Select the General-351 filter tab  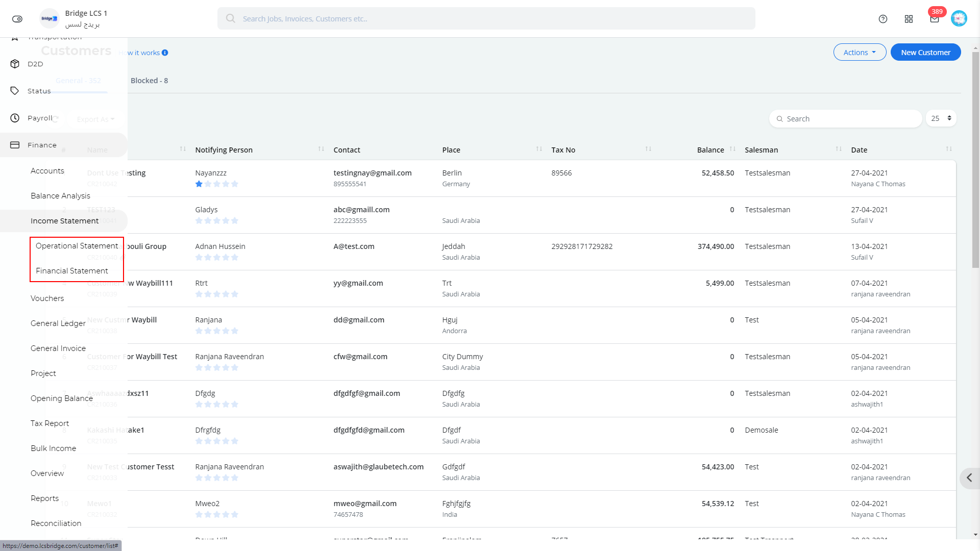coord(78,80)
